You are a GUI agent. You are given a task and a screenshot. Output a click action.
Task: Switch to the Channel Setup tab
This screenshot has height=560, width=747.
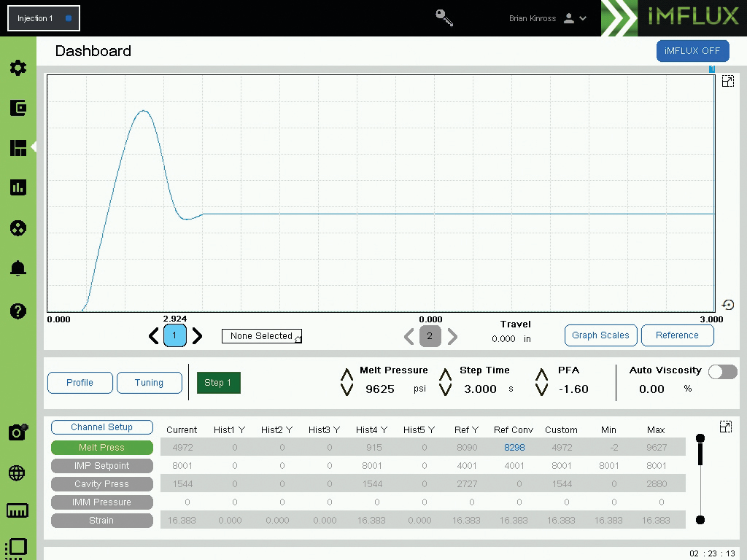[101, 427]
